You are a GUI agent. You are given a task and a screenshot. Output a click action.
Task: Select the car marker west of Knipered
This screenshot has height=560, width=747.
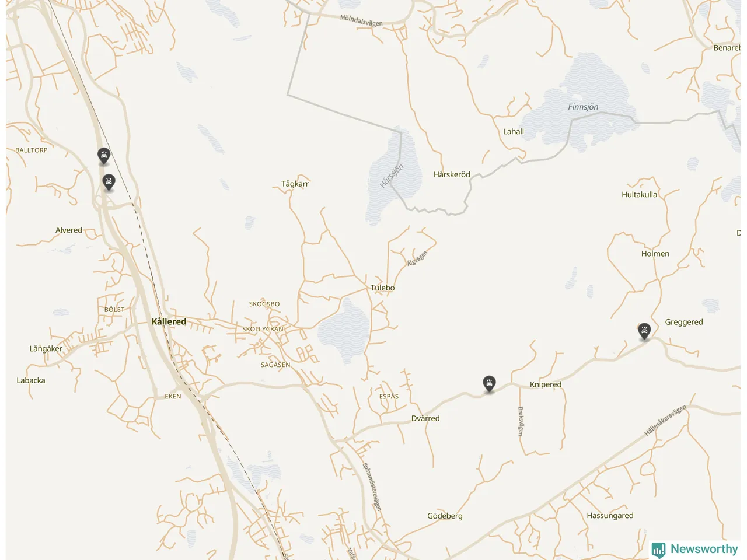point(489,383)
